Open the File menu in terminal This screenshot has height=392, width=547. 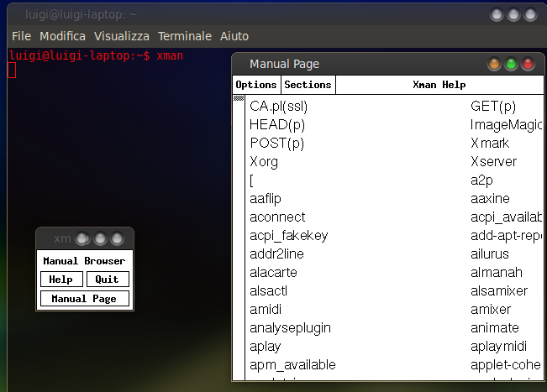[x=21, y=36]
